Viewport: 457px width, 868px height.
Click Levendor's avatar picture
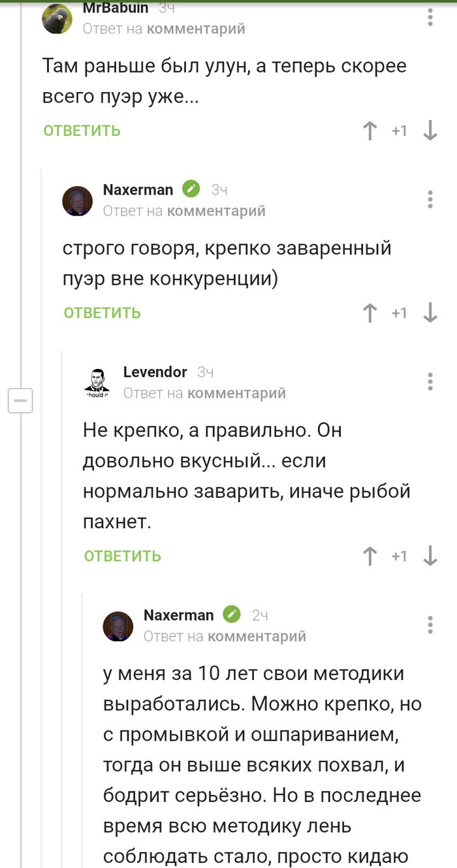coord(97,383)
